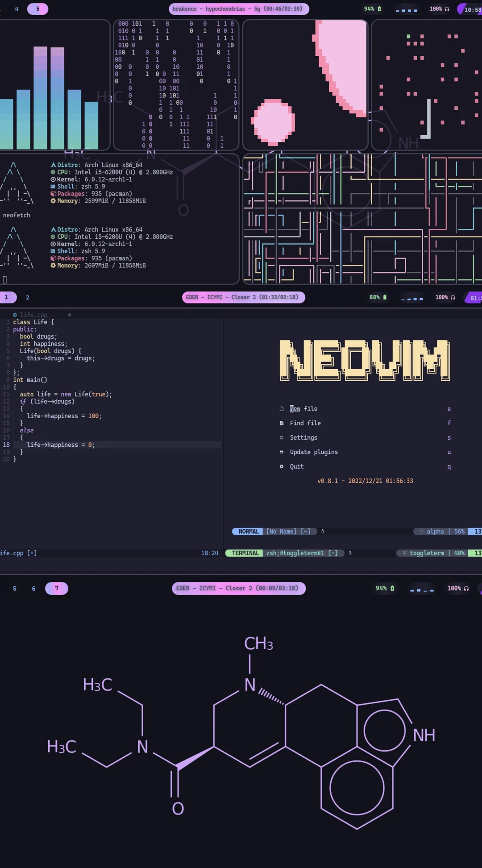Click the brakence – hypochondriac music widget
Viewport: 482px width, 868px height.
pyautogui.click(x=238, y=9)
